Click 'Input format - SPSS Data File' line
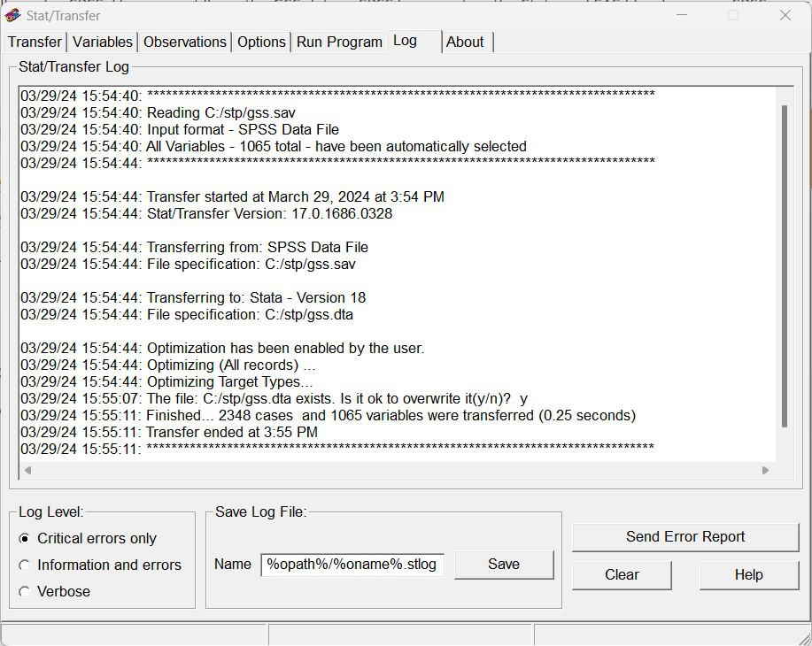Viewport: 812px width, 646px height. click(180, 129)
